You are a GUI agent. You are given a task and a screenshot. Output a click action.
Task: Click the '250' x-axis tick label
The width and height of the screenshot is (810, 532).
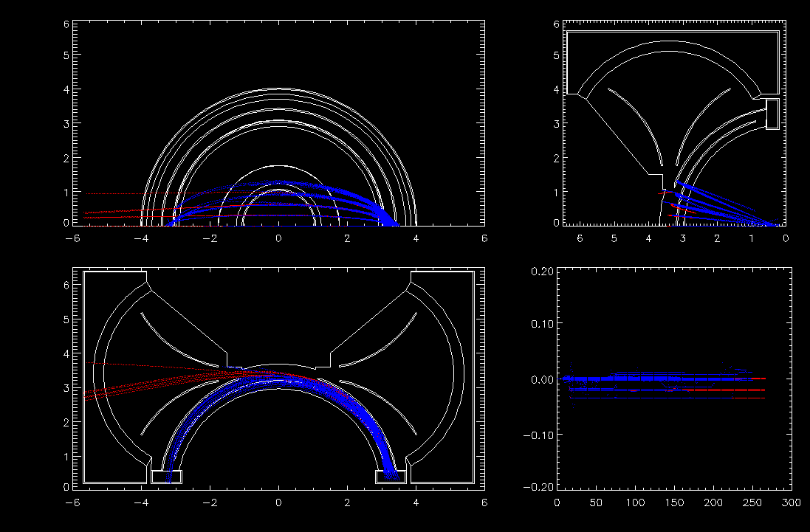click(x=752, y=502)
